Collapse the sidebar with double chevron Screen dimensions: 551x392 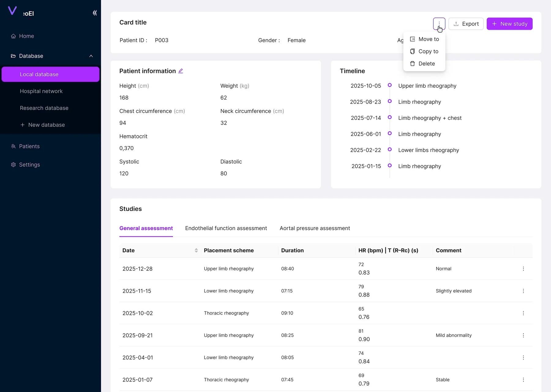(95, 13)
